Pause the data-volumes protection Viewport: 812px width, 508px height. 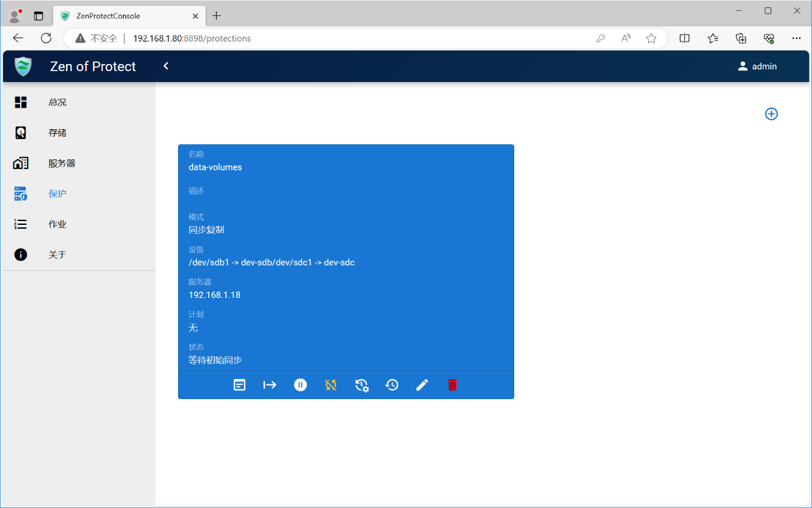coord(300,385)
